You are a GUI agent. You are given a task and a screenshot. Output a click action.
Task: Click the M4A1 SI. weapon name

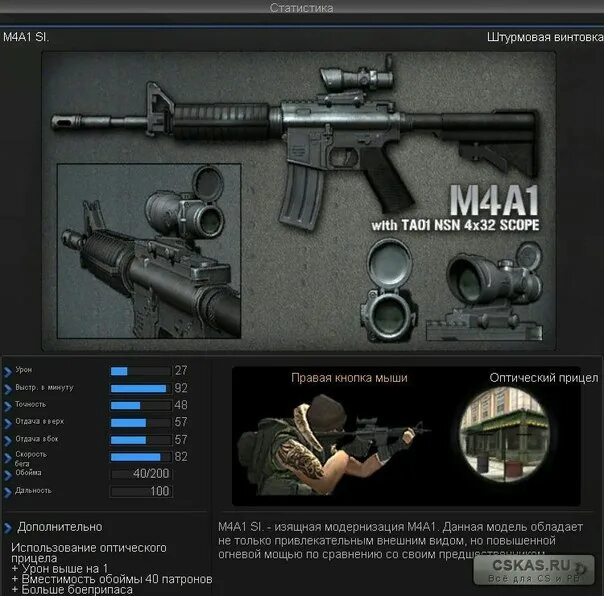[26, 37]
